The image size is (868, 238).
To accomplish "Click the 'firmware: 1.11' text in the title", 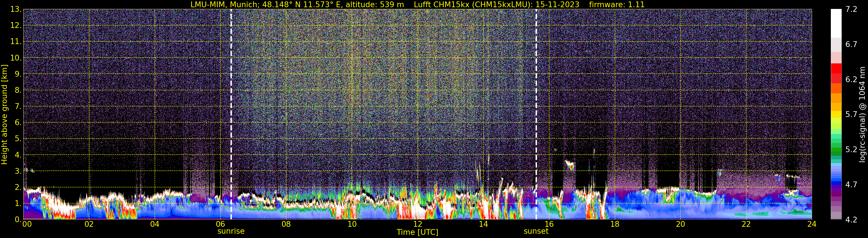I will tap(617, 5).
